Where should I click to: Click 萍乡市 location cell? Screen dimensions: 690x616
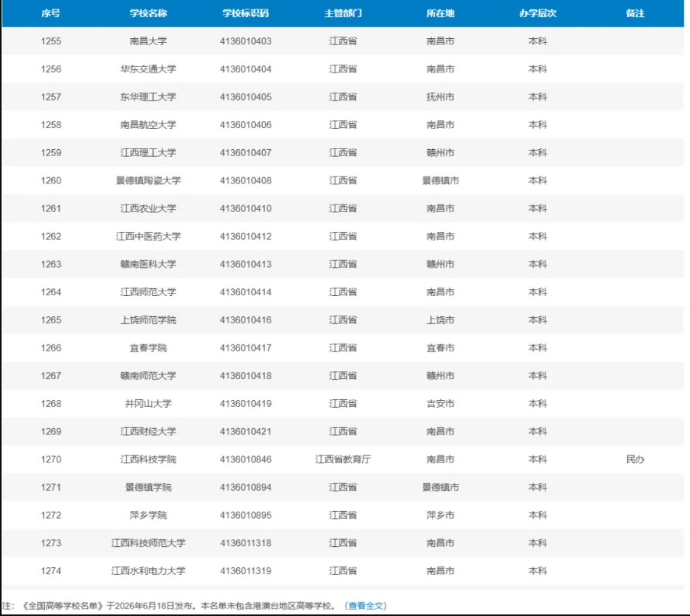[x=440, y=515]
